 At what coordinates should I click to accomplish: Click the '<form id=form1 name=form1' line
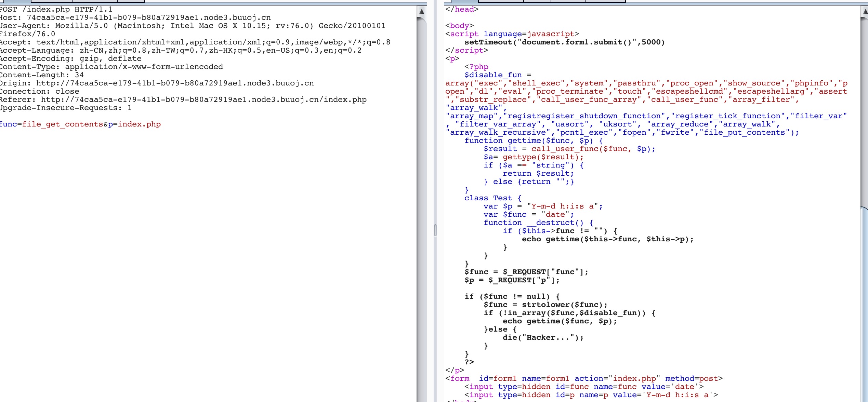click(584, 378)
